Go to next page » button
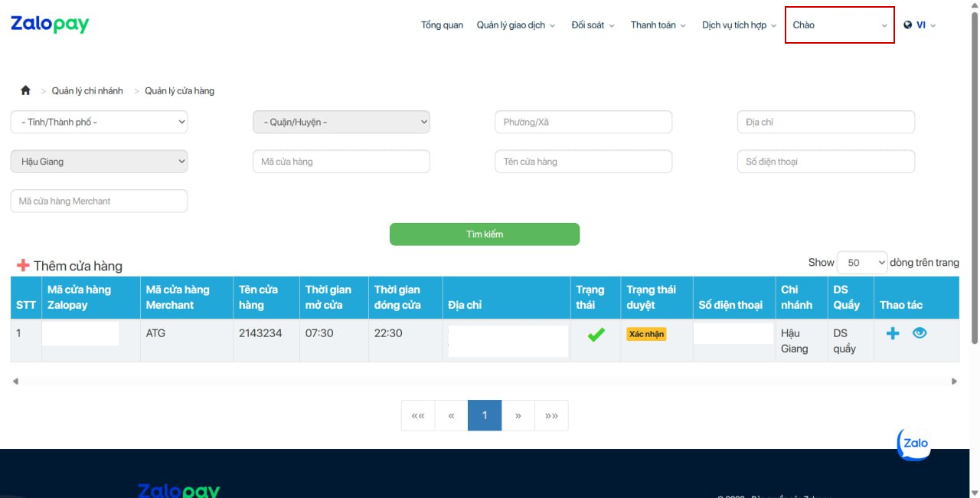Screen dimensions: 980x498 518,415
